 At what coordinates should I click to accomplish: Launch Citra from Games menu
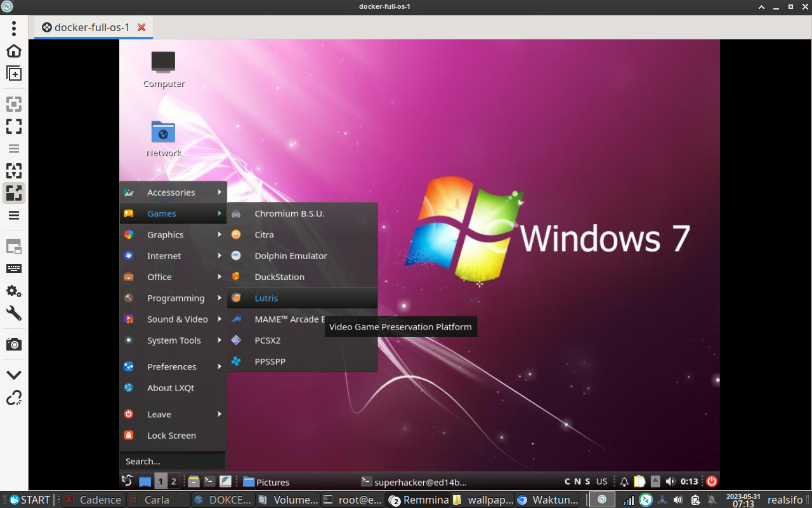point(303,234)
